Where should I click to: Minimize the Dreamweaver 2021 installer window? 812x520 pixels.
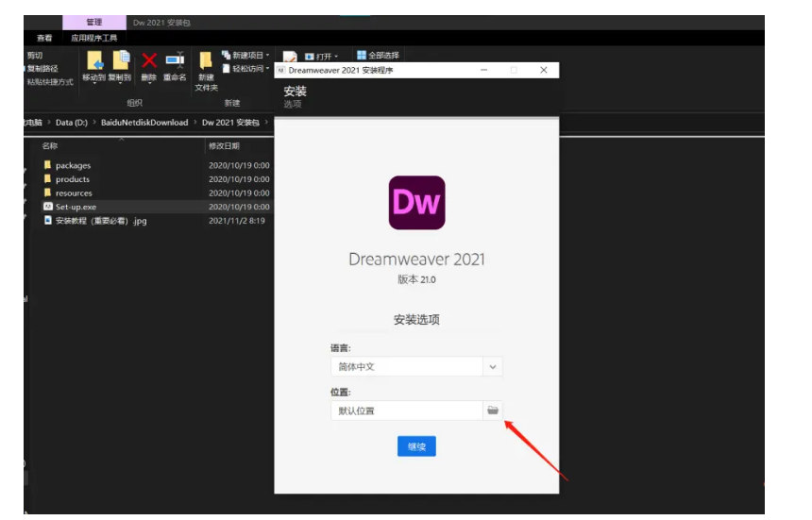(483, 70)
